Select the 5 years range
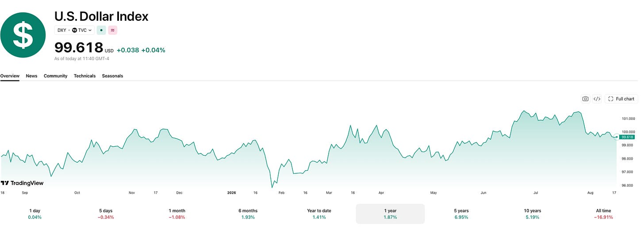The width and height of the screenshot is (644, 237). click(x=461, y=214)
